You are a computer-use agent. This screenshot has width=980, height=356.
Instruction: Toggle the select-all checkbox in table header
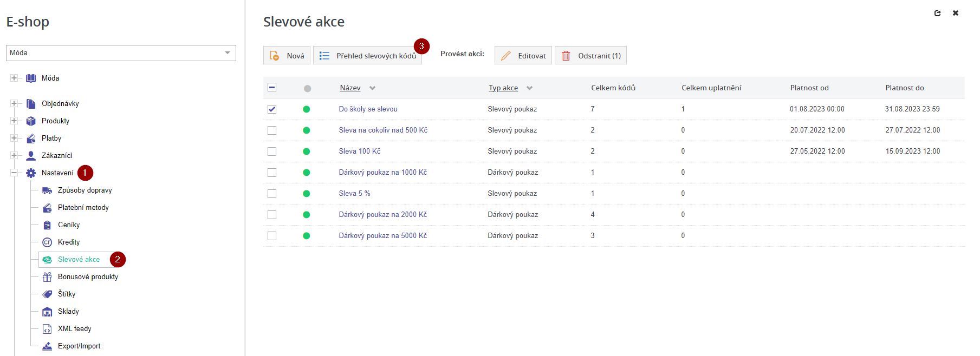[272, 88]
